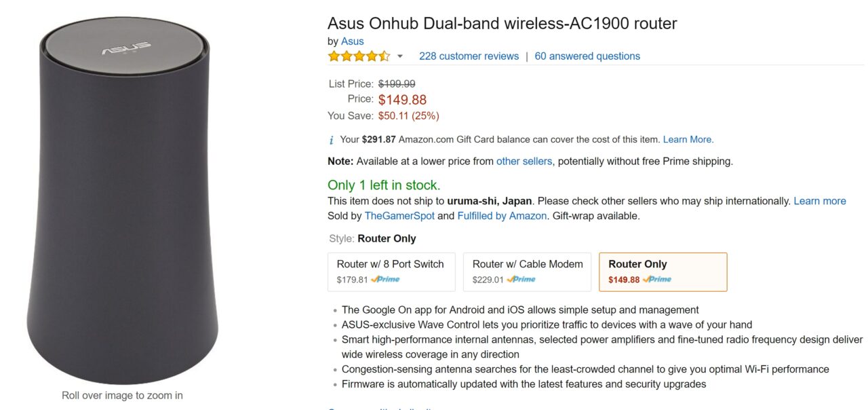The height and width of the screenshot is (410, 868).
Task: Open the other sellers link
Action: [524, 162]
